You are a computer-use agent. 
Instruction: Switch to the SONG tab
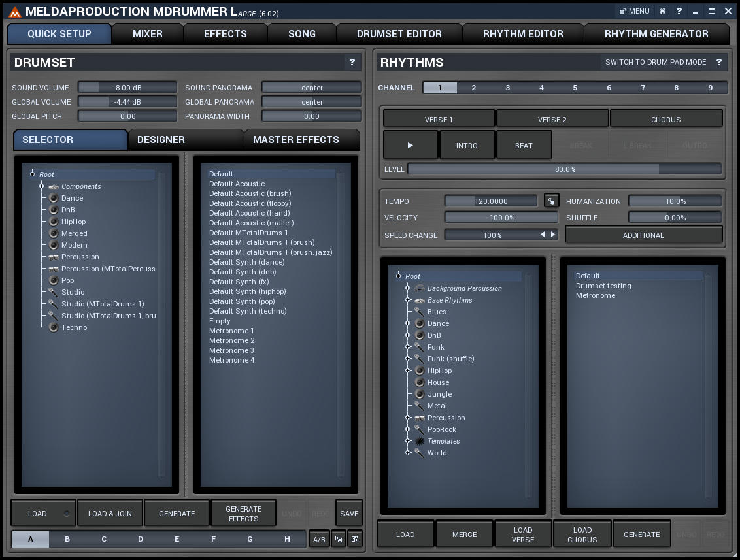[302, 34]
